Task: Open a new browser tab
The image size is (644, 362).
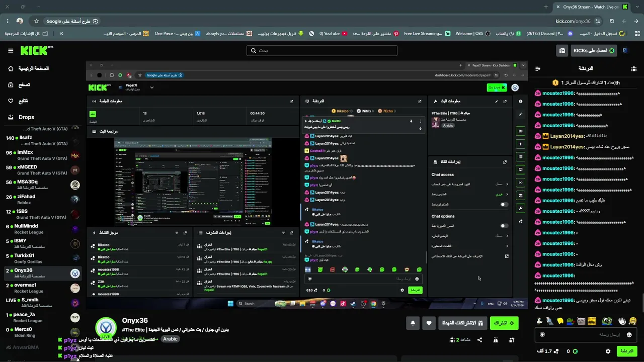Action: tap(546, 7)
